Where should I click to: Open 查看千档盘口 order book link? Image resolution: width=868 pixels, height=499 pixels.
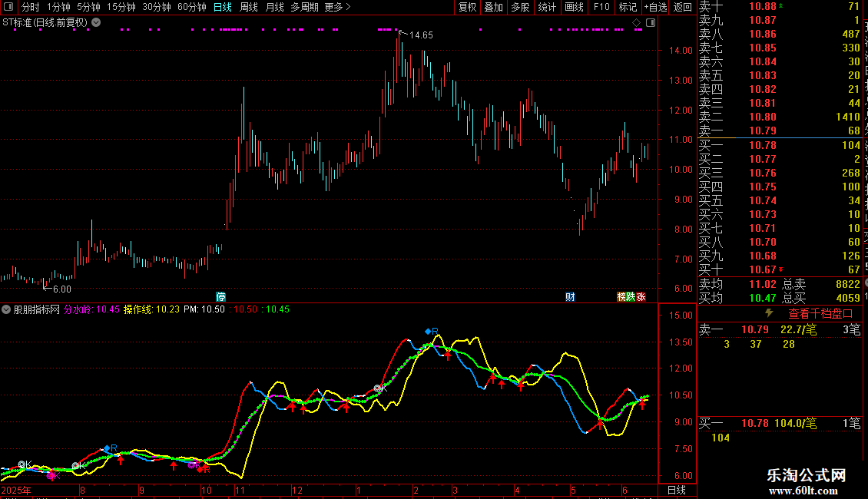tap(820, 314)
